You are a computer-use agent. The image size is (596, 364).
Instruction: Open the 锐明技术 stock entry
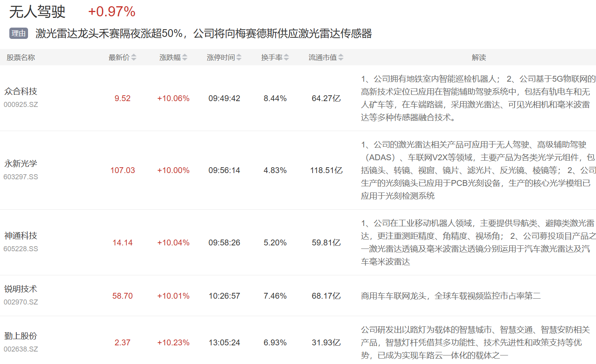click(21, 289)
